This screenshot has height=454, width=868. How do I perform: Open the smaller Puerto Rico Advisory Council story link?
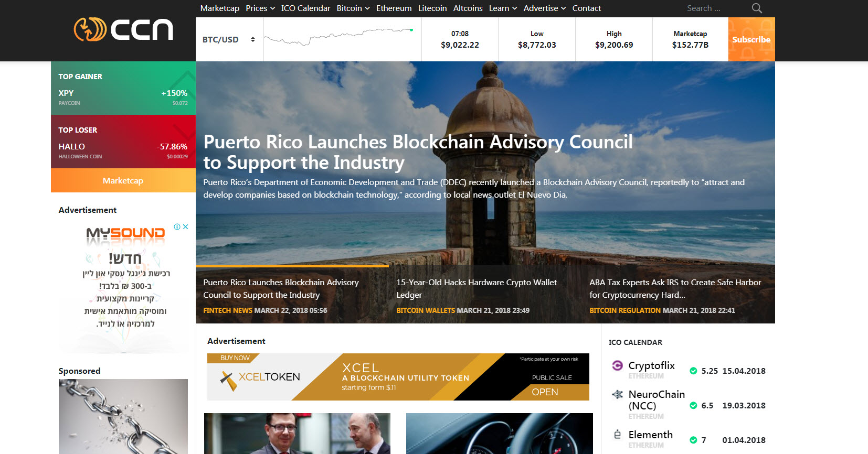281,288
